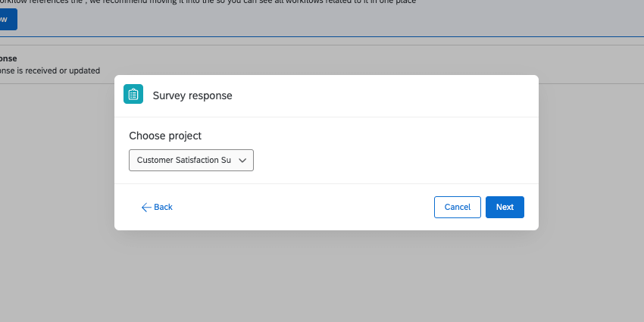Screen dimensions: 644x322
Task: Click the 'Choose project' label
Action: [x=165, y=136]
